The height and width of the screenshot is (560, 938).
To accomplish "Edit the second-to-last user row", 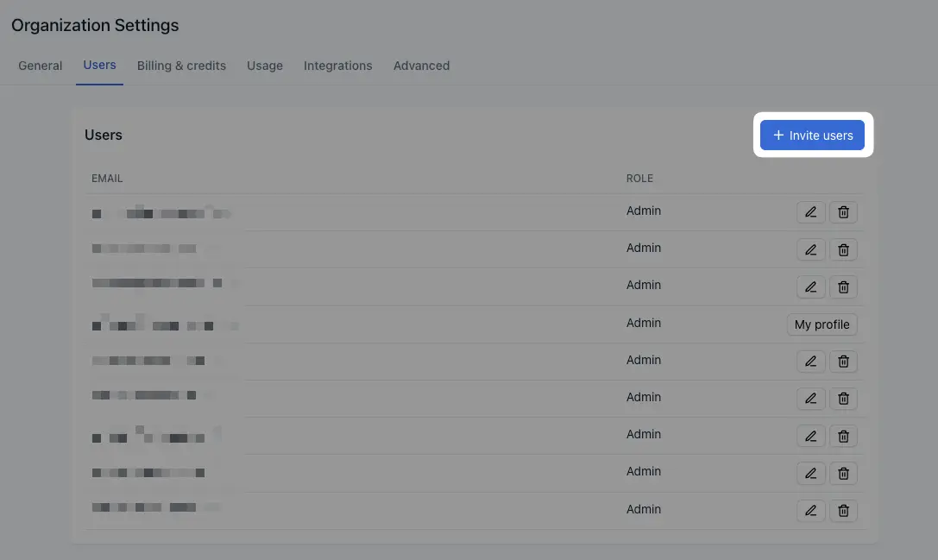I will 810,473.
